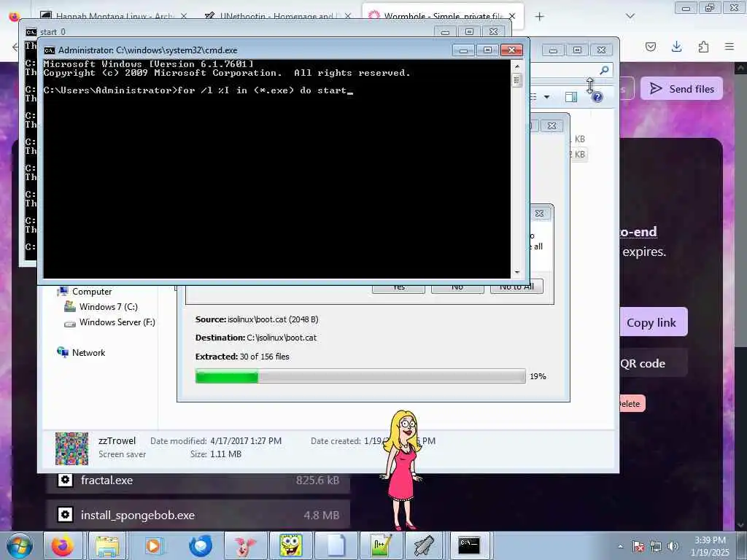Close the overwrite confirmation dialog

[539, 214]
